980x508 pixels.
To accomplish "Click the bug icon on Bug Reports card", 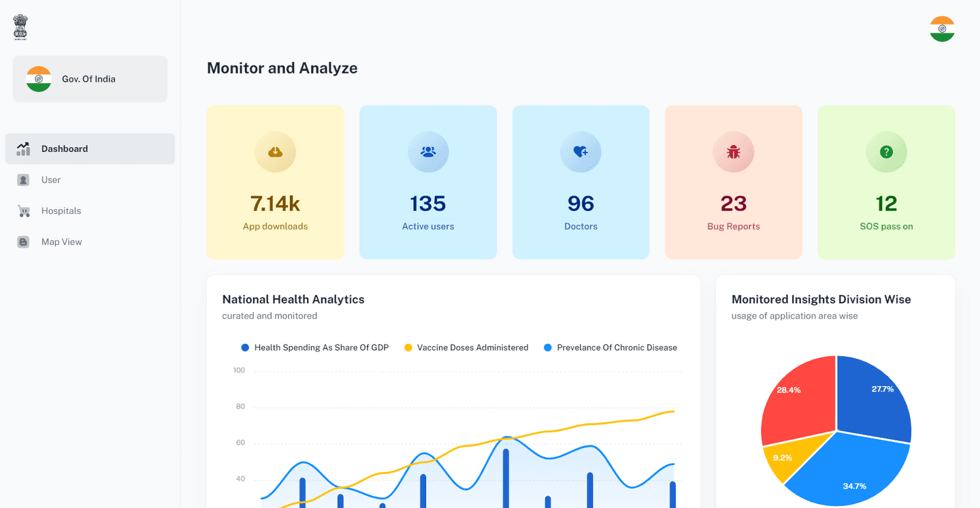I will [x=733, y=152].
